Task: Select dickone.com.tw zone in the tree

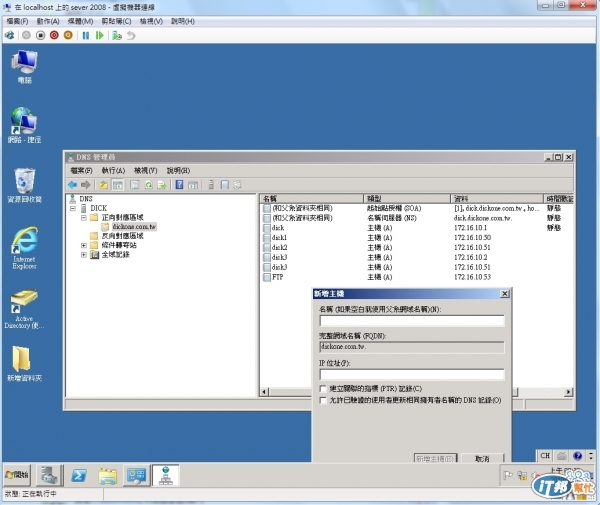Action: click(134, 227)
